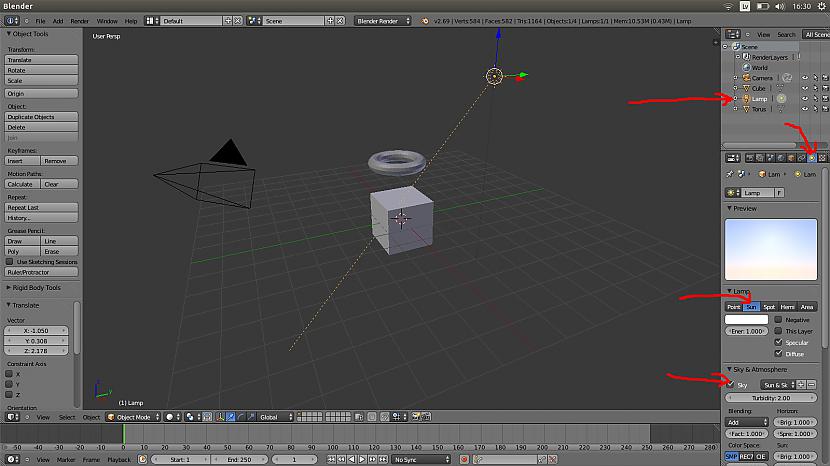Toggle the auto keyframe record button
Image resolution: width=830 pixels, height=466 pixels.
point(464,459)
